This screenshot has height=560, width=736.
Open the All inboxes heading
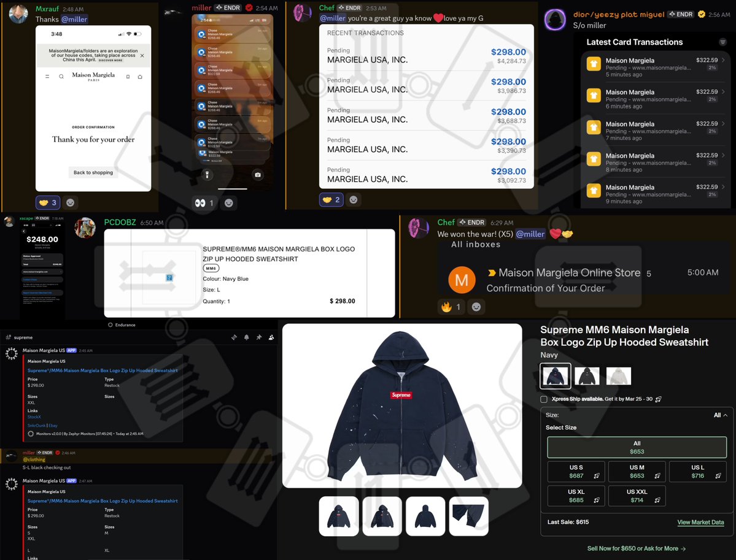(x=476, y=244)
